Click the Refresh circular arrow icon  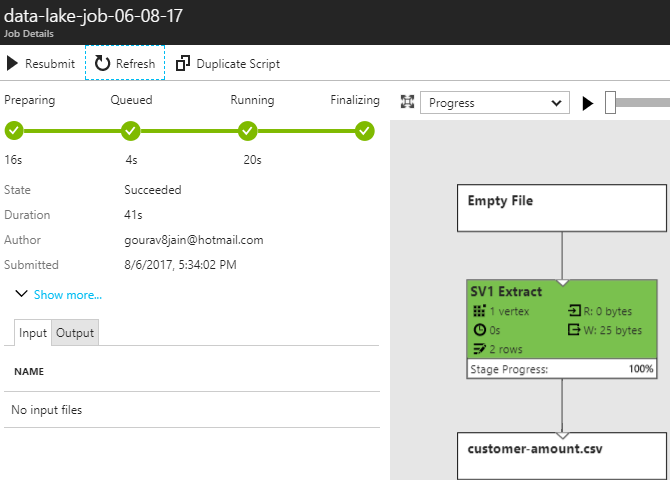coord(103,63)
